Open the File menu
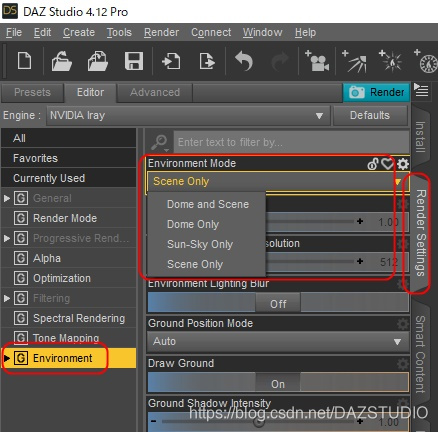 click(14, 32)
